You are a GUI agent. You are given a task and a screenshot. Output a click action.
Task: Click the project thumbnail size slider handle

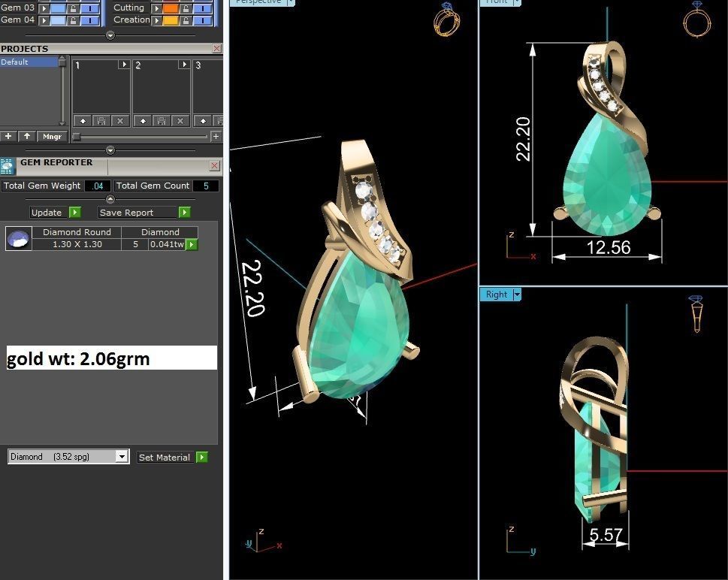pyautogui.click(x=77, y=137)
